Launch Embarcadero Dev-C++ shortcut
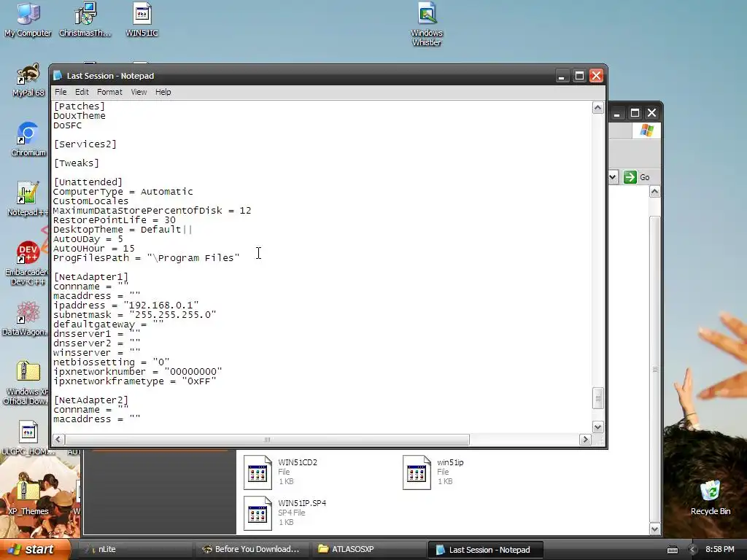This screenshot has width=747, height=560. (x=28, y=263)
